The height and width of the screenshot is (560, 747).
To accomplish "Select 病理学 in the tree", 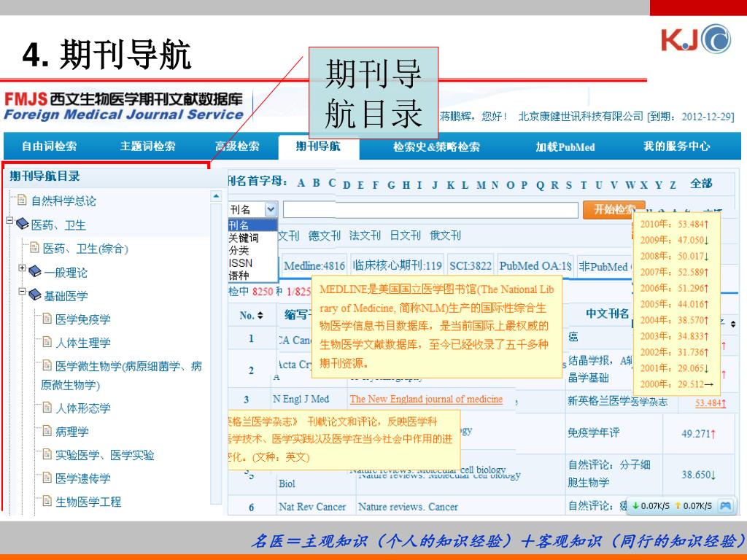I will click(x=72, y=432).
